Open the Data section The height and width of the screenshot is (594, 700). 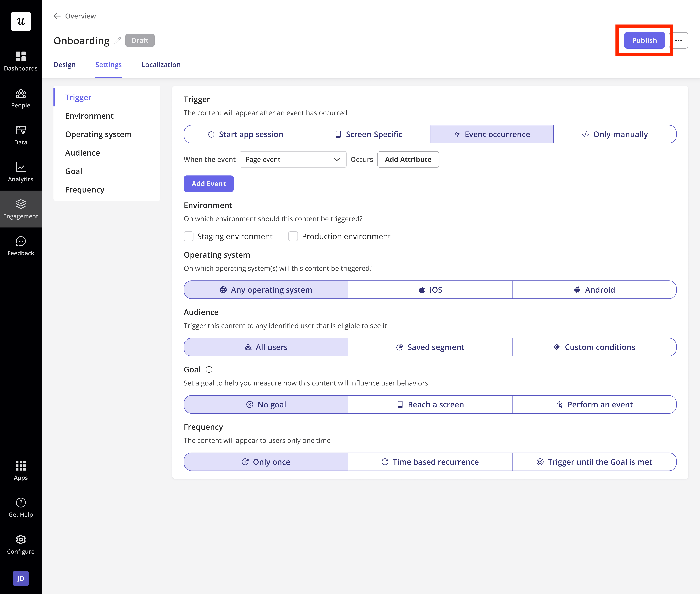[21, 135]
